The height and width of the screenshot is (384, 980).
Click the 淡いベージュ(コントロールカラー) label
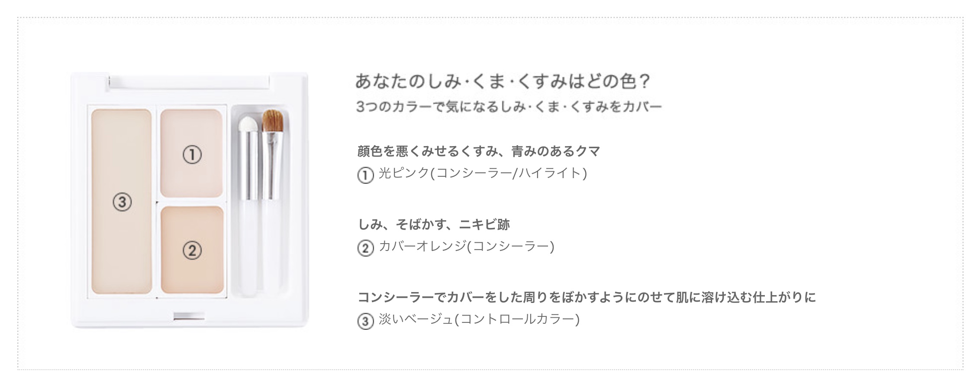pyautogui.click(x=479, y=319)
